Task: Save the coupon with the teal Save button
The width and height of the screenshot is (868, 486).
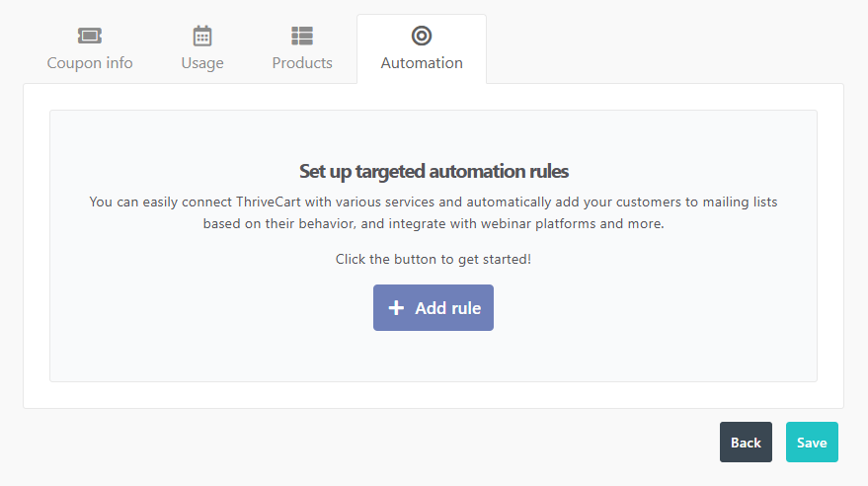Action: tap(812, 443)
